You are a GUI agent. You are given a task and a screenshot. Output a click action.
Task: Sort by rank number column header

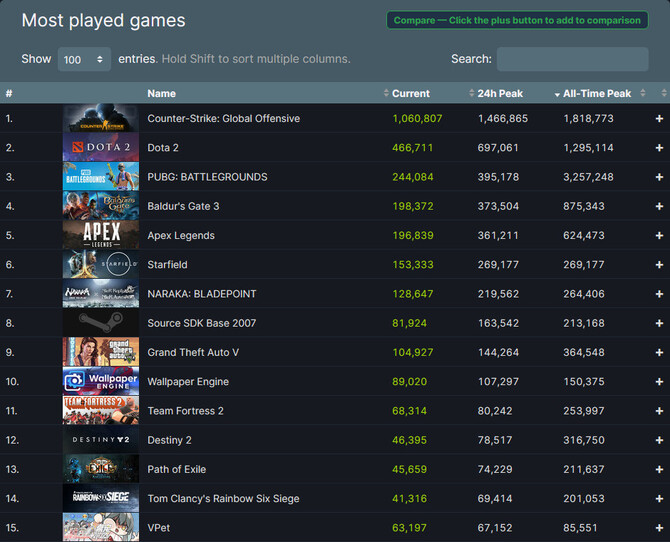coord(9,93)
